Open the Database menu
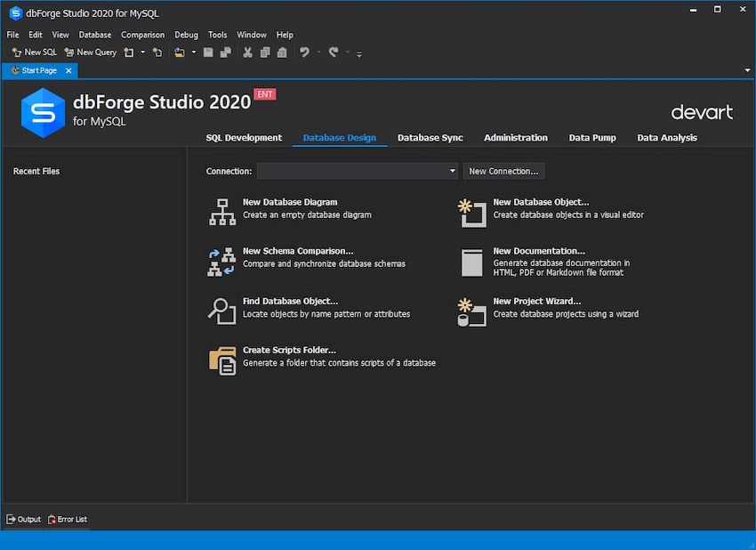This screenshot has height=550, width=756. 94,34
